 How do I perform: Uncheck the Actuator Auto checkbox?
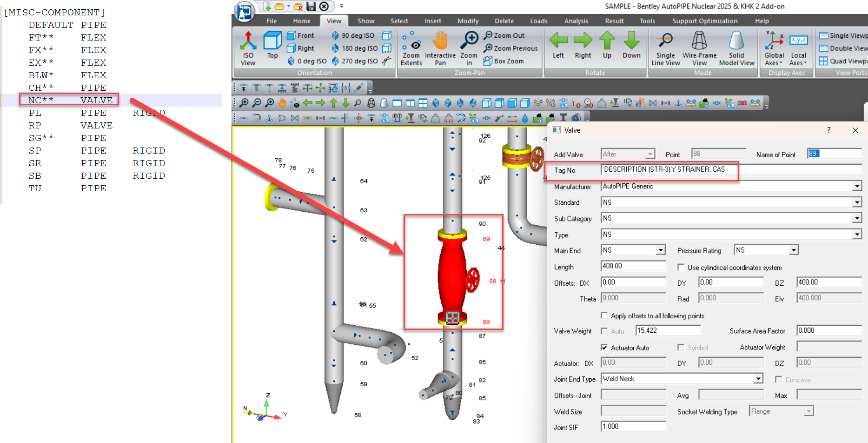pyautogui.click(x=604, y=347)
